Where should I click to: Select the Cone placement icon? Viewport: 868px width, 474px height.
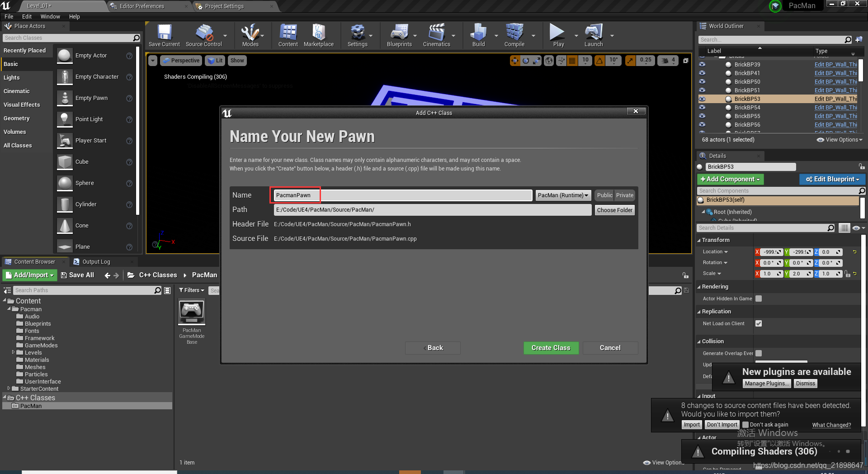point(65,226)
